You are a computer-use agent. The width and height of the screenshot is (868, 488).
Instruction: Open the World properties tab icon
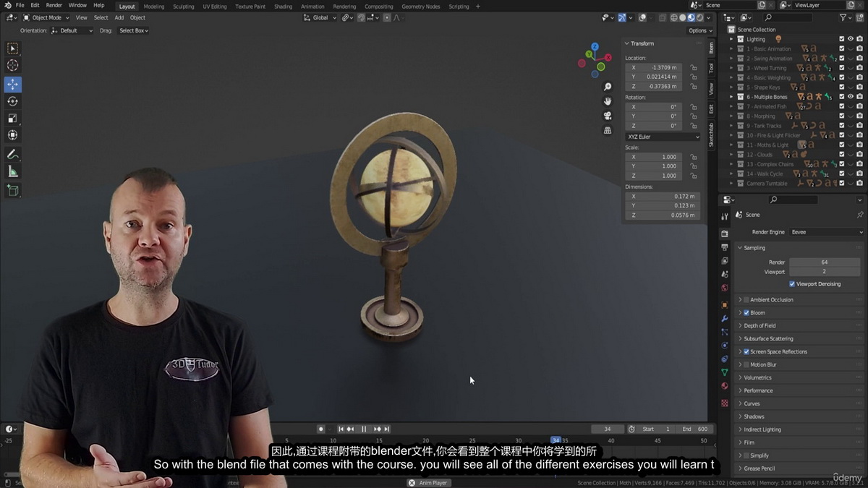point(725,288)
